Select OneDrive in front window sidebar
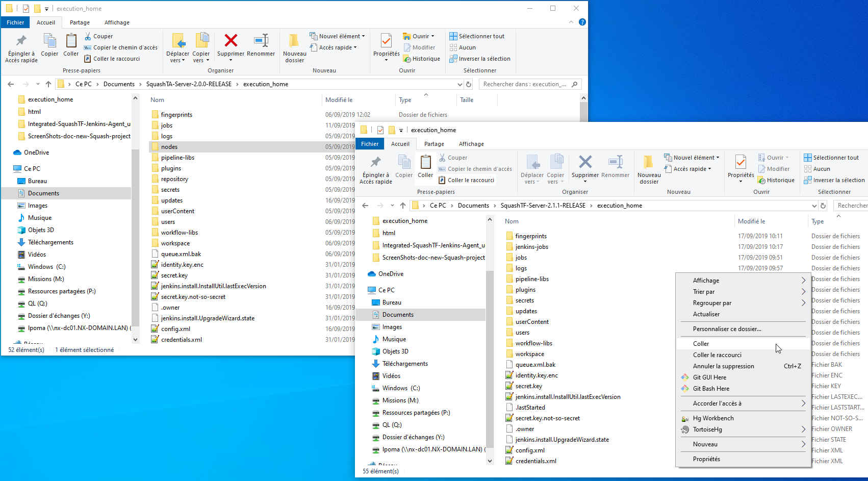The image size is (868, 481). point(391,274)
